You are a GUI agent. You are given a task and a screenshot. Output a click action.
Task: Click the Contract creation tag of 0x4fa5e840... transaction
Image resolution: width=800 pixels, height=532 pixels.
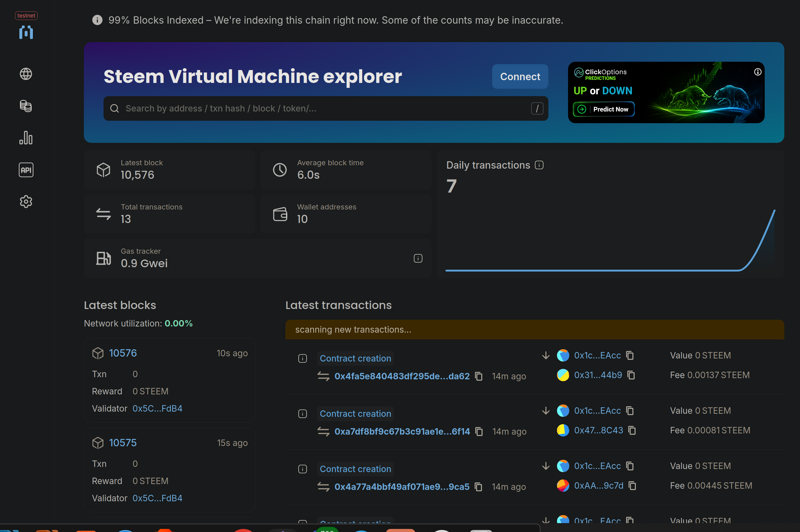[355, 358]
